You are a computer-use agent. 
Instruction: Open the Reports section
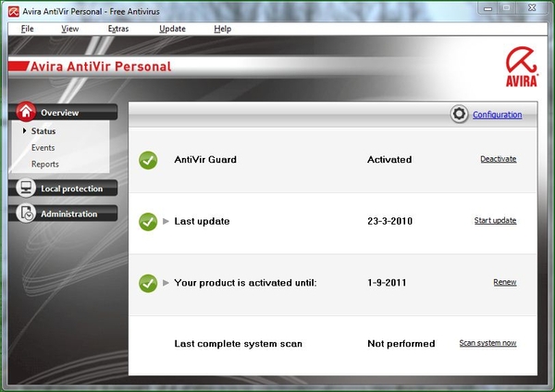tap(45, 165)
